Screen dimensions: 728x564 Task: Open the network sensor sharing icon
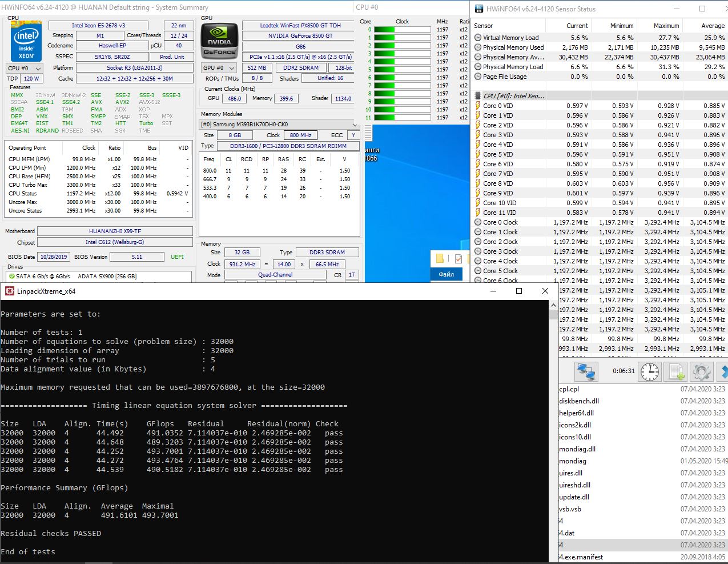click(x=586, y=371)
